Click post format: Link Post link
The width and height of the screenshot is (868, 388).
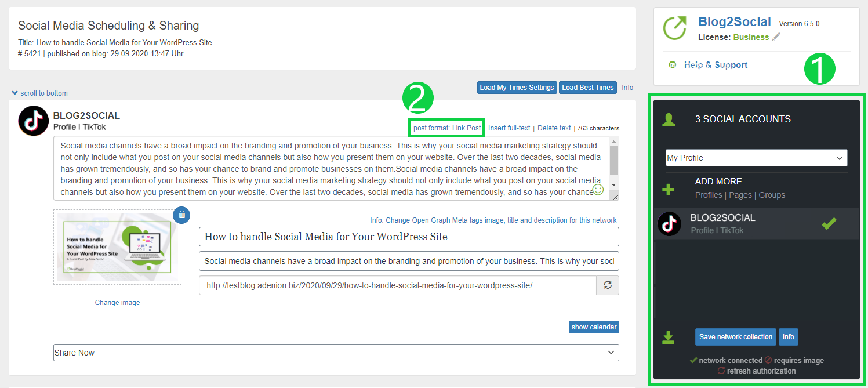pyautogui.click(x=447, y=128)
